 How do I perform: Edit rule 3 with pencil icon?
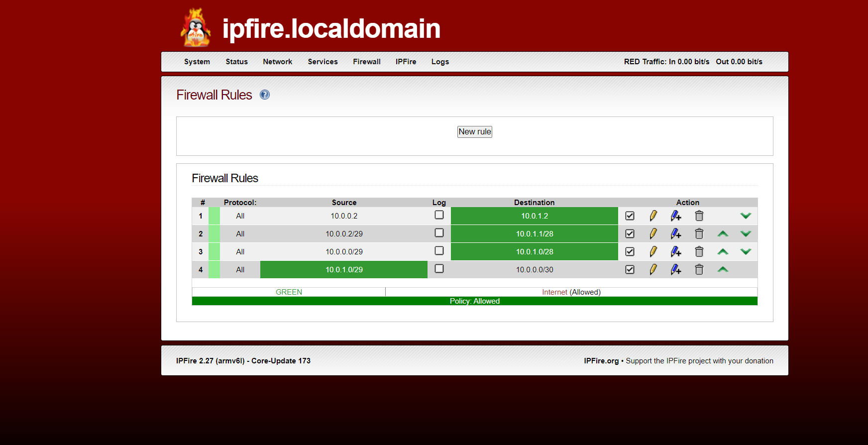pos(653,251)
